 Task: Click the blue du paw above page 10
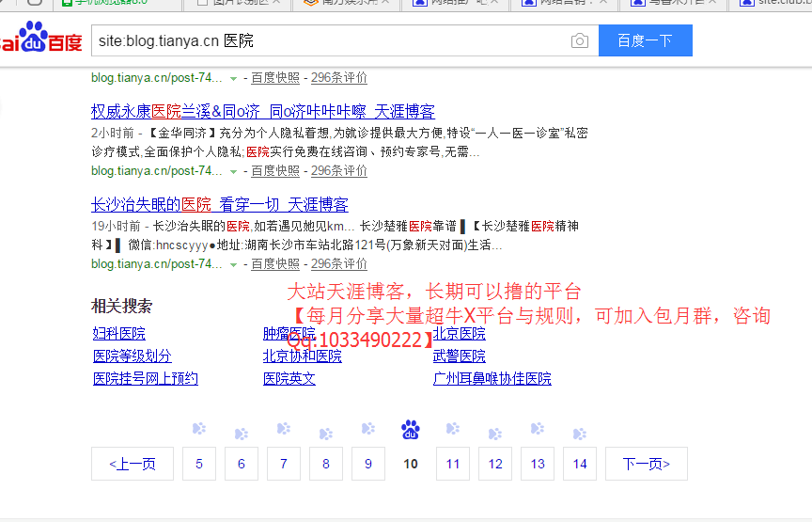point(410,430)
